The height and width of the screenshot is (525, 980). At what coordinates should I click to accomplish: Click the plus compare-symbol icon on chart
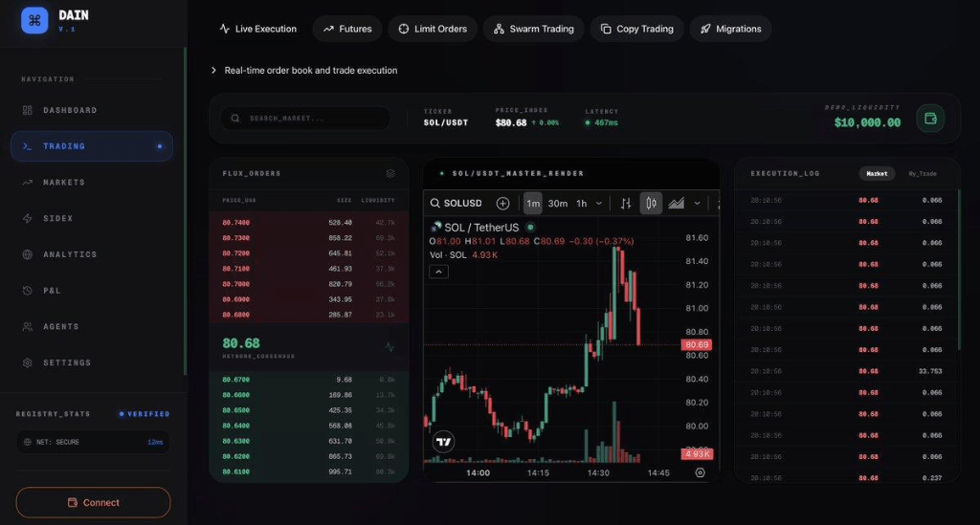[502, 204]
